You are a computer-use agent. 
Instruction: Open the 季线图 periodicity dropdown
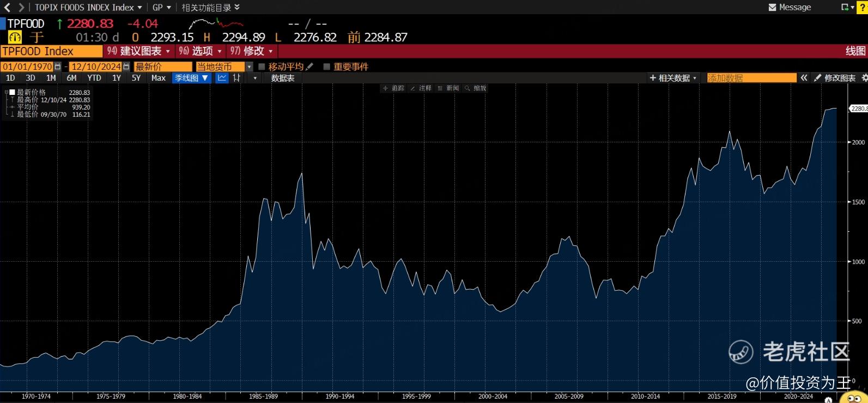[x=192, y=78]
